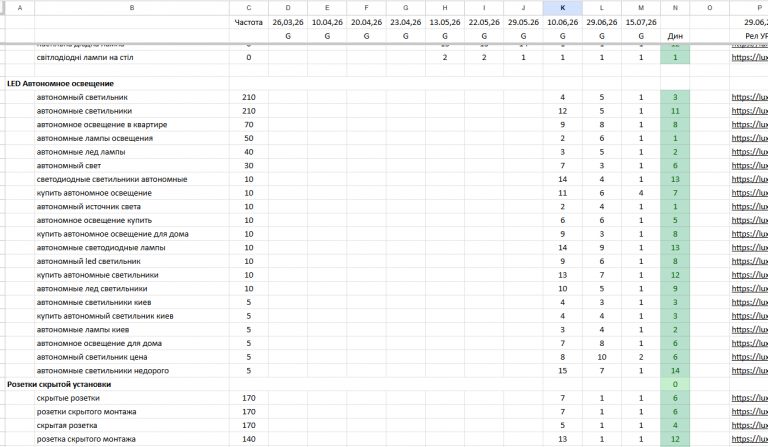
Task: Select column N header
Action: 675,8
